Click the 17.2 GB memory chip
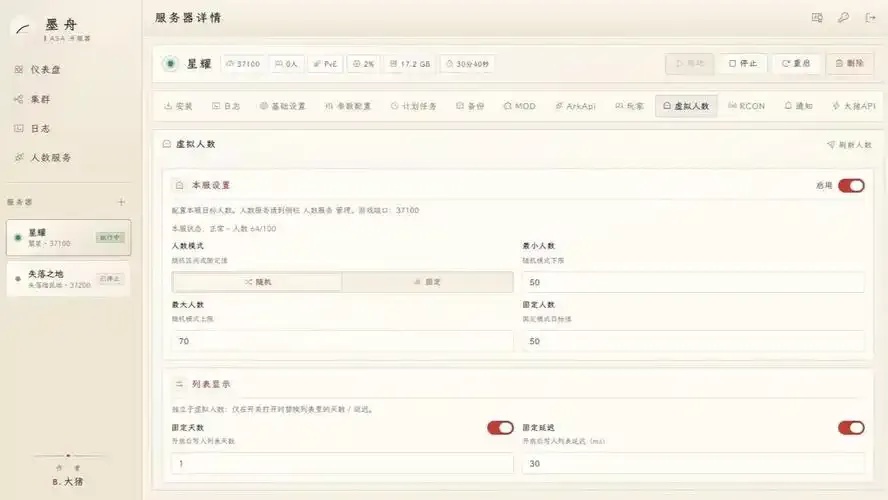Viewport: 888px width, 500px height. coord(410,64)
